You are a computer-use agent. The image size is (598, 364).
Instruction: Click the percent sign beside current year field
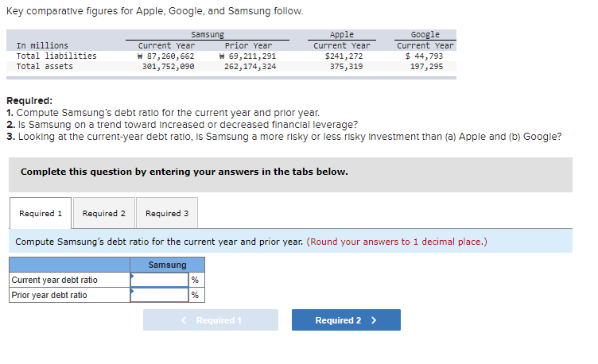(195, 280)
